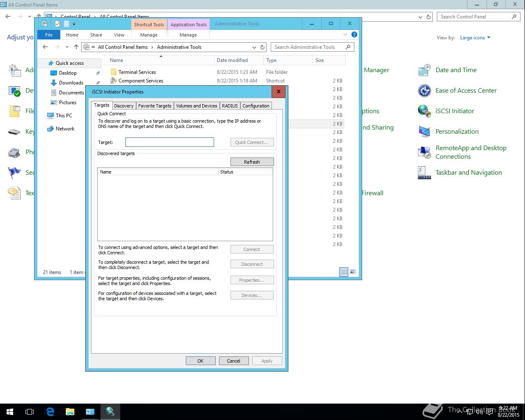Sort files by Type column
Viewport: 525px width, 420px height.
[288, 60]
